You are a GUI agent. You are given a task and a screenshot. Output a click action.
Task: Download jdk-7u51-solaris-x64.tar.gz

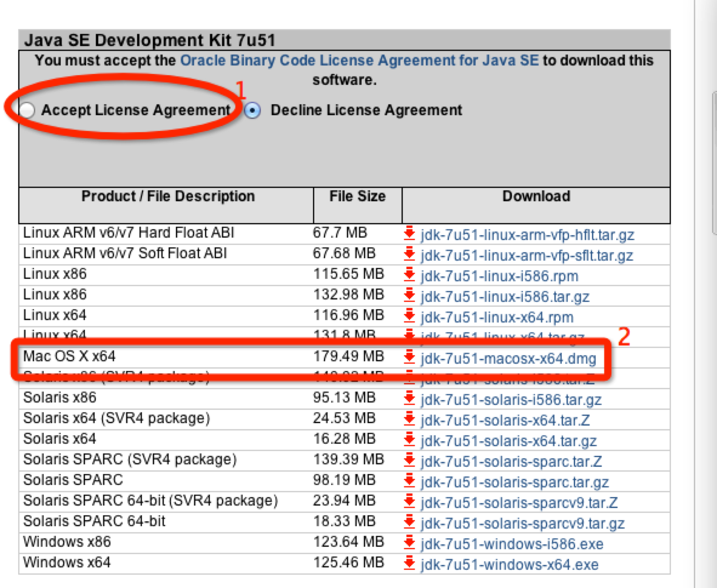pyautogui.click(x=508, y=441)
